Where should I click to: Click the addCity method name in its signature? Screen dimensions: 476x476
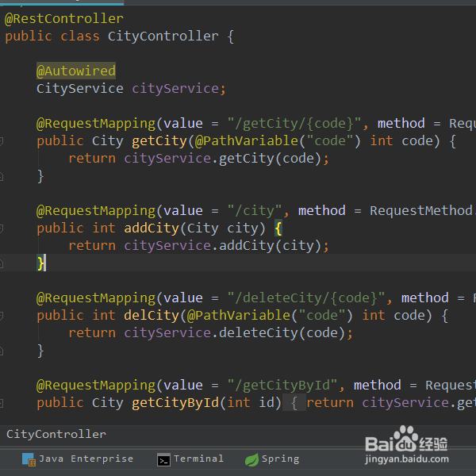152,228
